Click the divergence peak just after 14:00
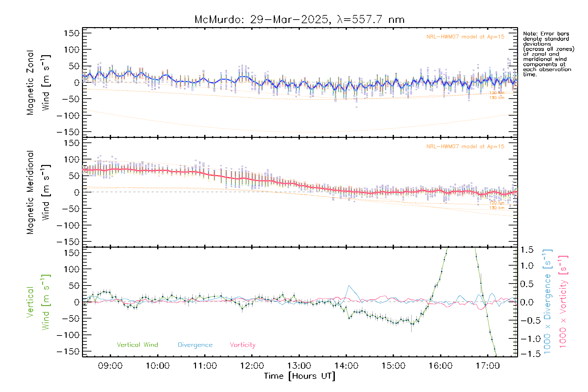588x392 pixels. [x=349, y=286]
